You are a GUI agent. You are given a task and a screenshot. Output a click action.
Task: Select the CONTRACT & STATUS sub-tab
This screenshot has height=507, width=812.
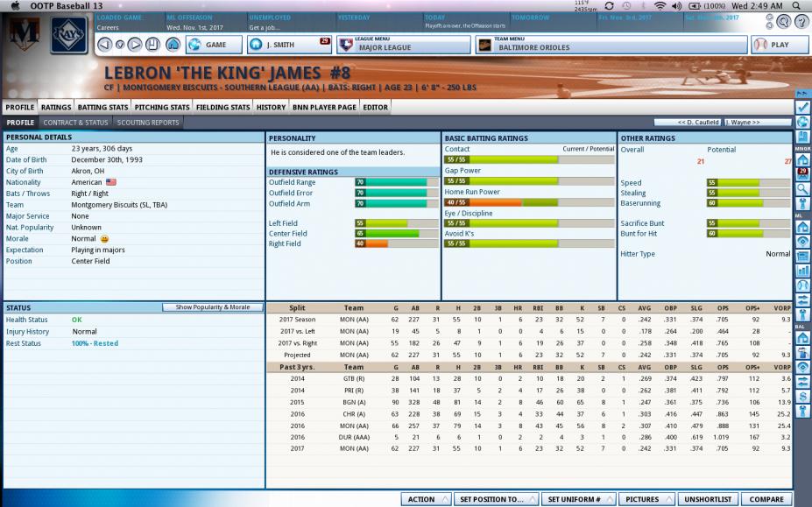pyautogui.click(x=75, y=123)
